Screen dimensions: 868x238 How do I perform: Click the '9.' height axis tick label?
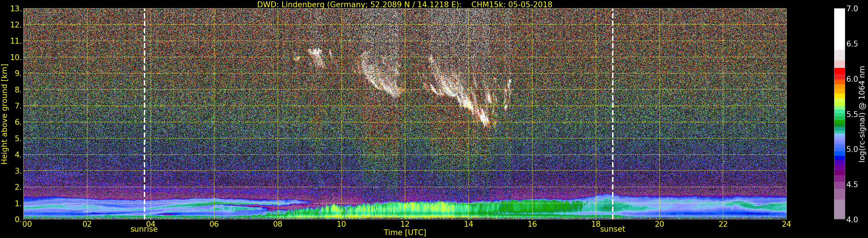tap(18, 73)
